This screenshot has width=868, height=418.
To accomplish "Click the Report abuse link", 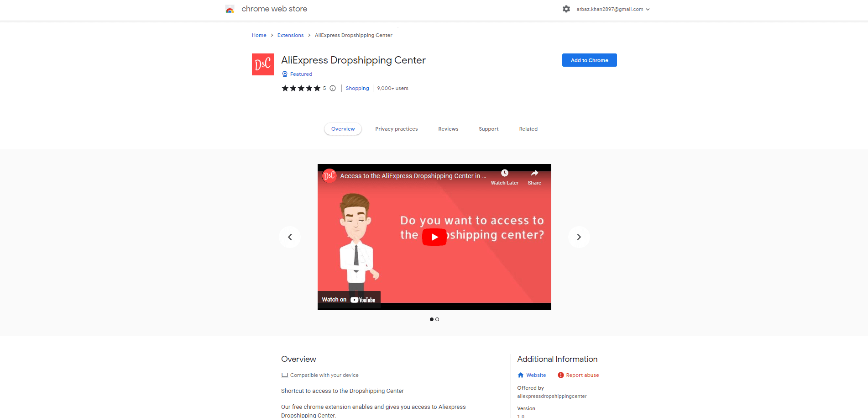I will click(582, 375).
